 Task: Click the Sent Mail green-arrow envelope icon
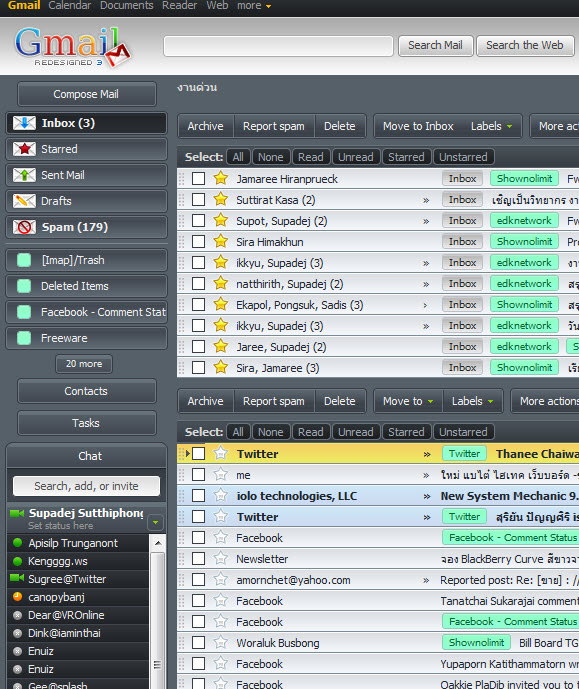24,175
